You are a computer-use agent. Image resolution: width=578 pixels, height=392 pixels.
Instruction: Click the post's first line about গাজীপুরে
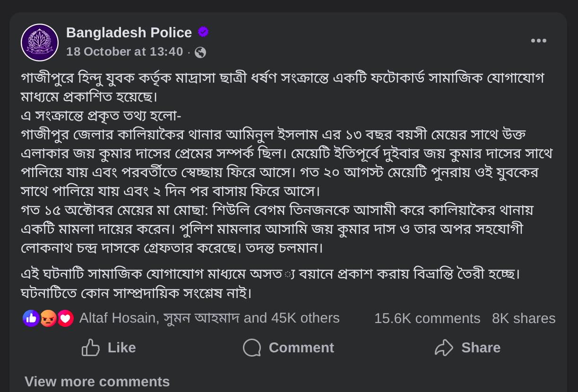click(x=282, y=78)
